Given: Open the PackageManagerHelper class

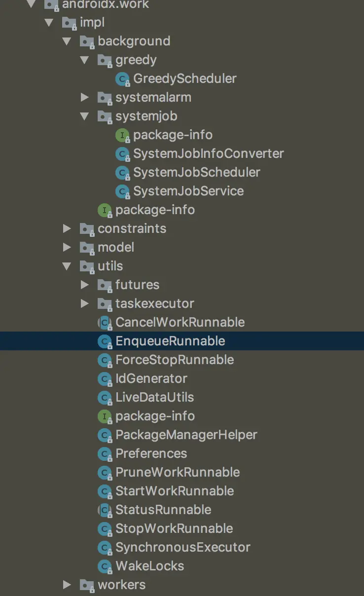Looking at the screenshot, I should (186, 435).
